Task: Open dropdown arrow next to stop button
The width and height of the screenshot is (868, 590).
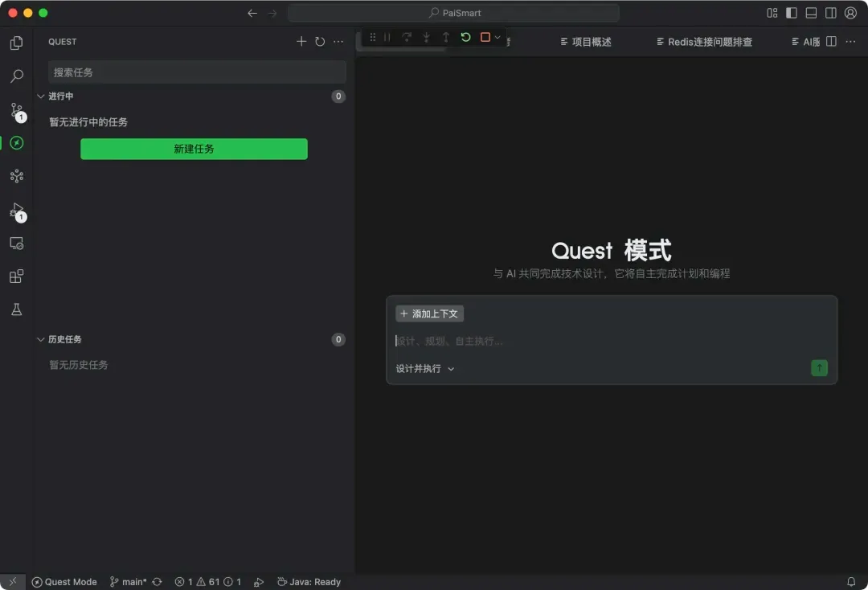Action: (x=497, y=37)
